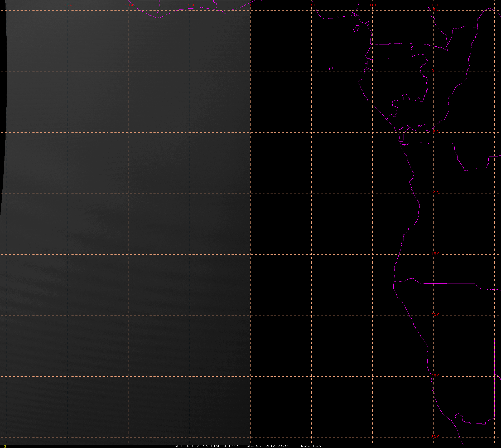Click the 10S latitude label
The width and height of the screenshot is (501, 448).
[435, 193]
